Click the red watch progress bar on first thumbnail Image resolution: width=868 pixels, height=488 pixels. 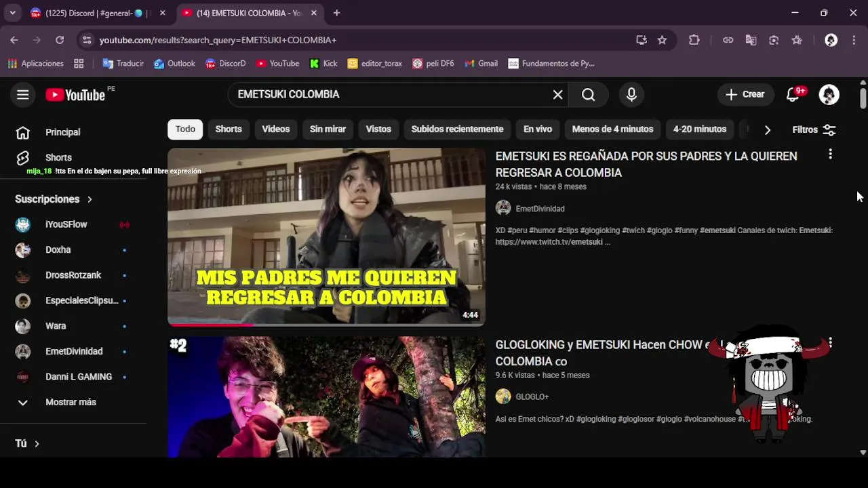point(210,325)
